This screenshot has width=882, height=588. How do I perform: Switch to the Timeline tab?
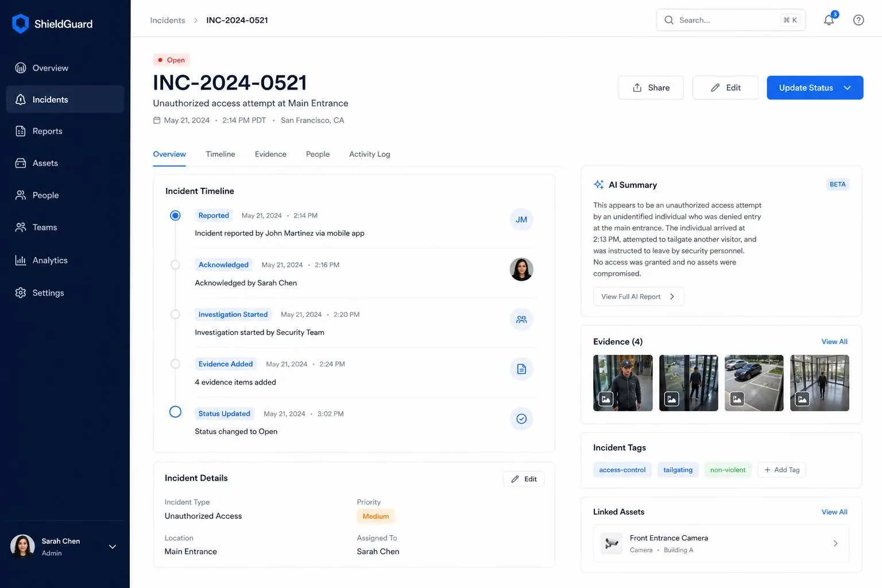click(220, 154)
